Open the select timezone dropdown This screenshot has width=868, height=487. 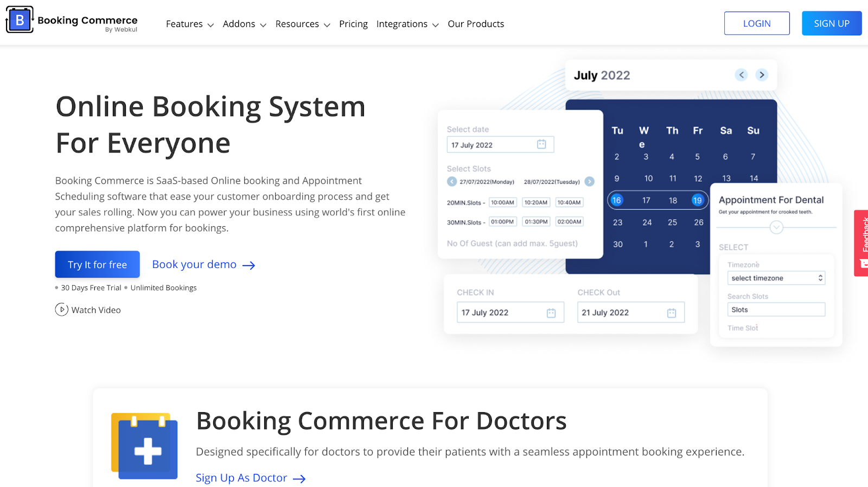[776, 278]
